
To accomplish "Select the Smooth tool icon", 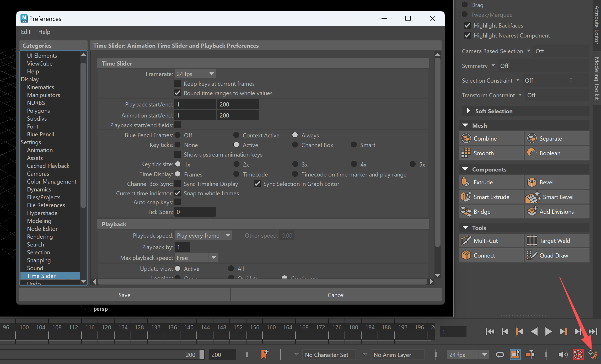I will (466, 153).
